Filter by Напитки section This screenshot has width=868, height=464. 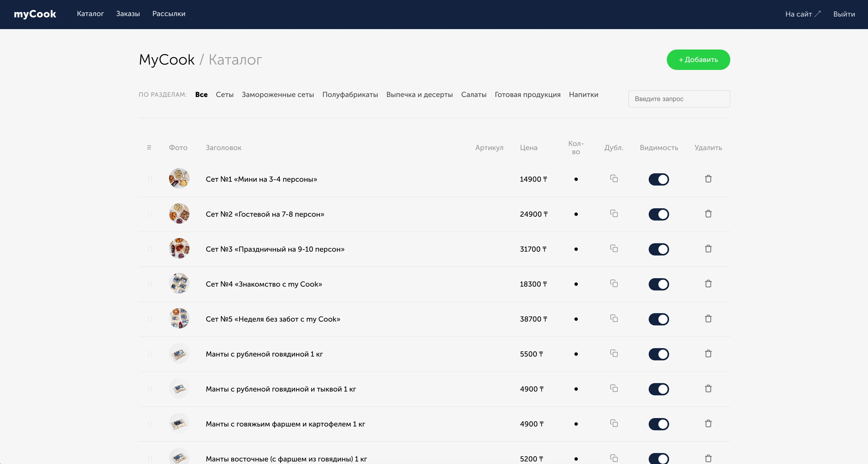tap(584, 95)
